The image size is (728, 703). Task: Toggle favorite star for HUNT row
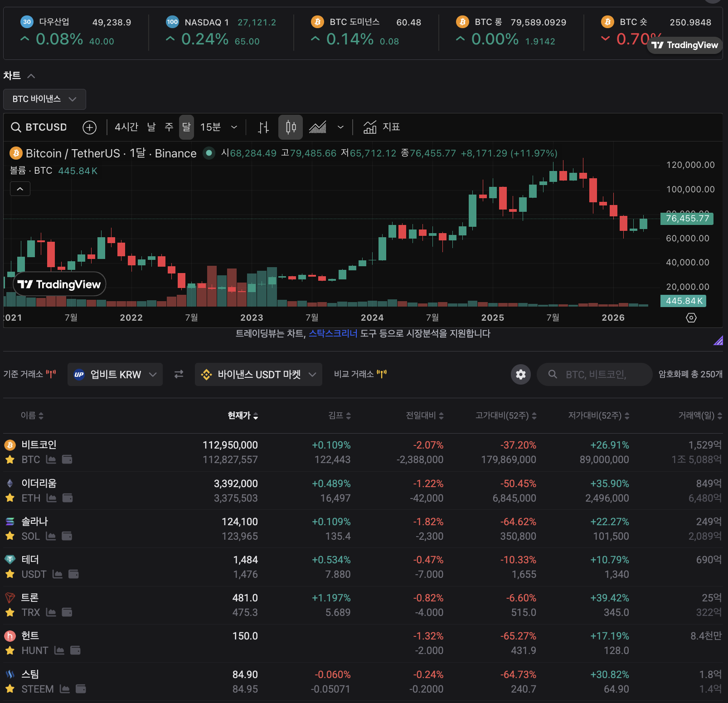[10, 650]
